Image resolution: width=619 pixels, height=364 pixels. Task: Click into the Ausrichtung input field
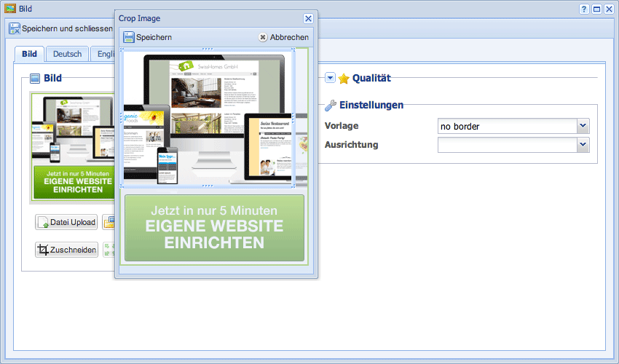tap(507, 145)
